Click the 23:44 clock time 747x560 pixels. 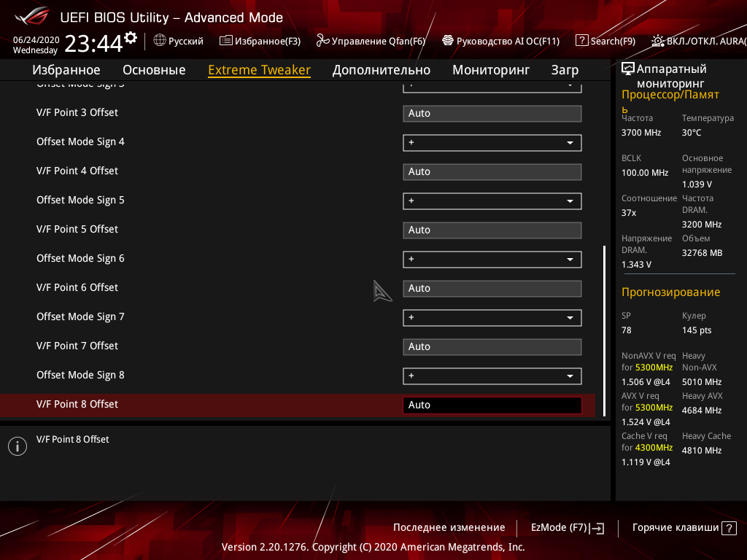click(93, 44)
